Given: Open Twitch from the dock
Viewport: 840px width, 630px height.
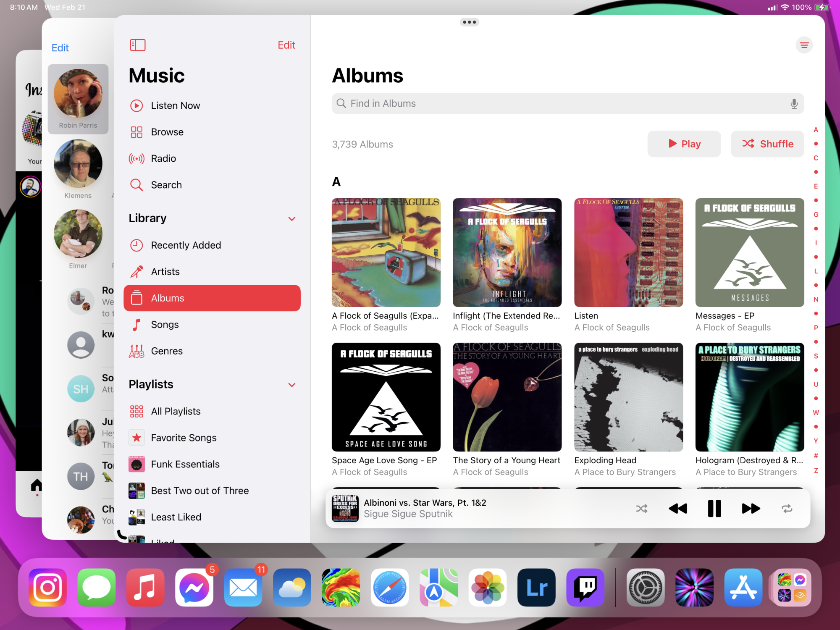Looking at the screenshot, I should [585, 587].
